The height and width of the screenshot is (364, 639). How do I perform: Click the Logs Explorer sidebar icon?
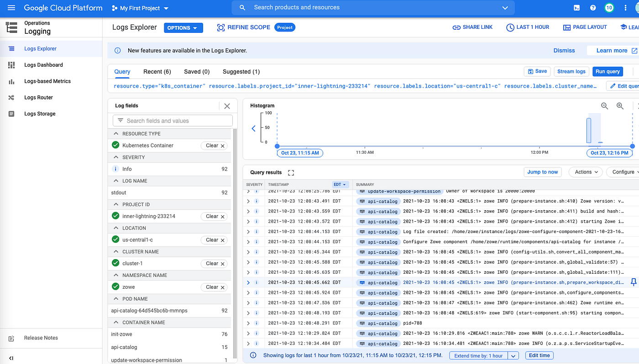click(x=11, y=49)
